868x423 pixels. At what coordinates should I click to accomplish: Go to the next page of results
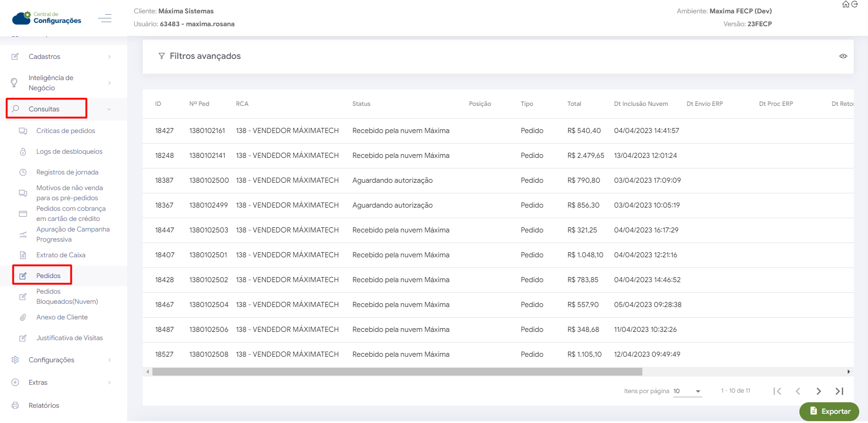coord(818,391)
